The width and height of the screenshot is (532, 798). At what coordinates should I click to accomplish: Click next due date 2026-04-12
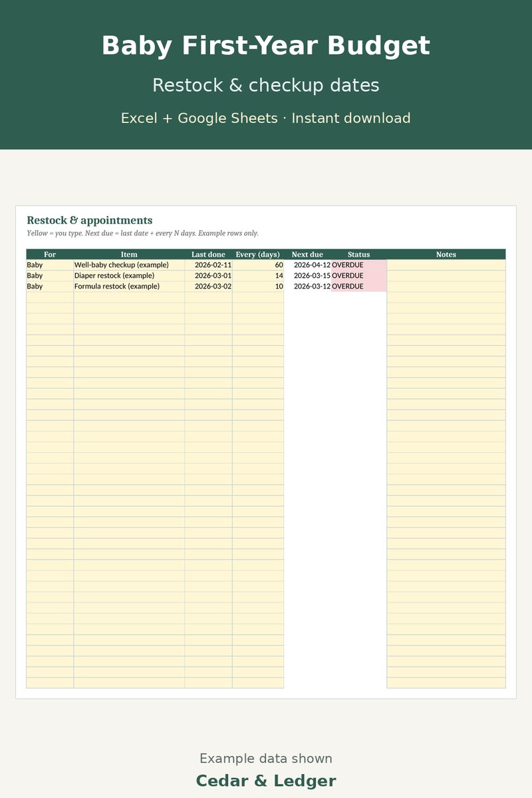pyautogui.click(x=307, y=265)
